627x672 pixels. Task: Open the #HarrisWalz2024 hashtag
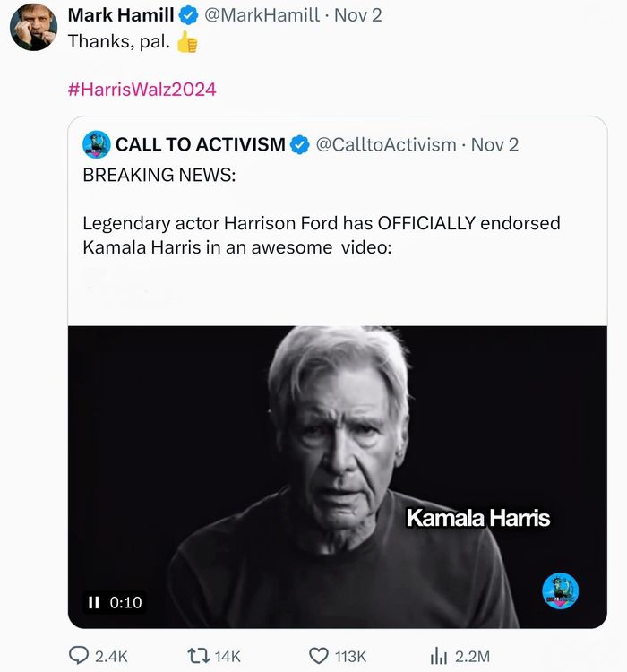pyautogui.click(x=142, y=89)
